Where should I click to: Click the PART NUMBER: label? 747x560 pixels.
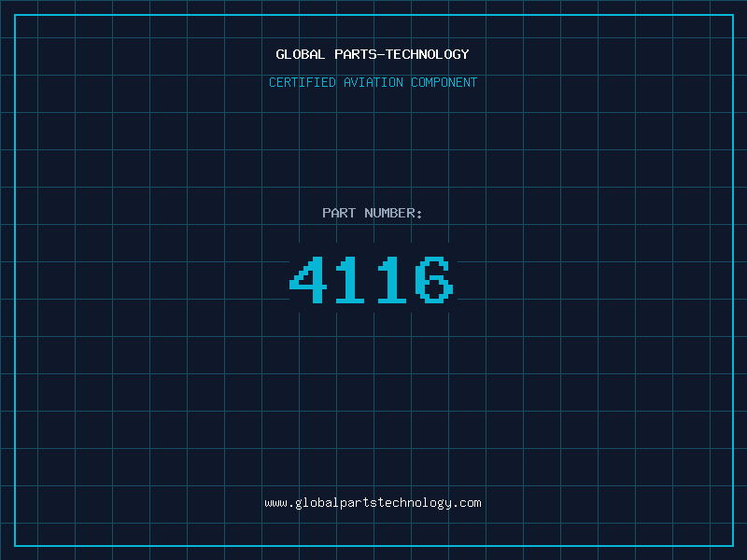(x=373, y=213)
